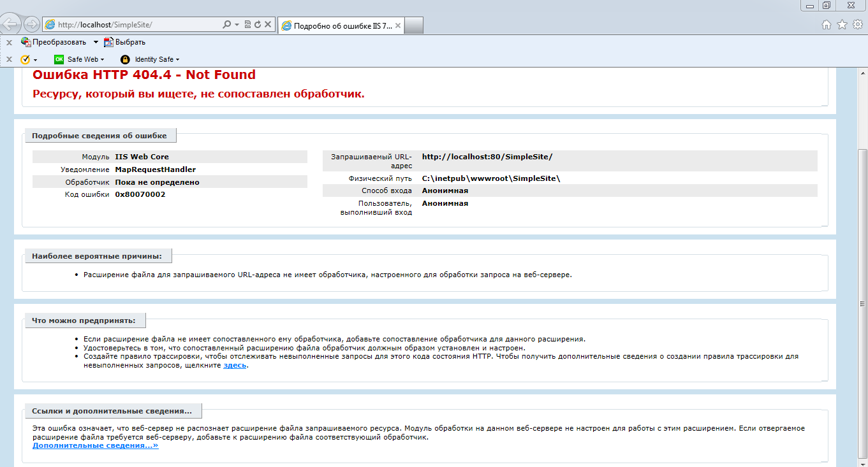Click the address bar URL field
The width and height of the screenshot is (868, 467).
coord(137,25)
